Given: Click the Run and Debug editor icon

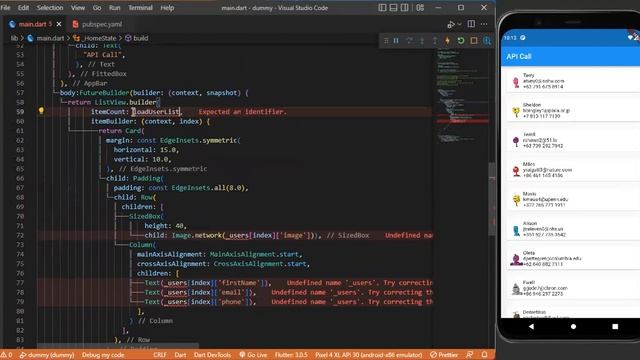Looking at the screenshot, I should click(x=451, y=24).
